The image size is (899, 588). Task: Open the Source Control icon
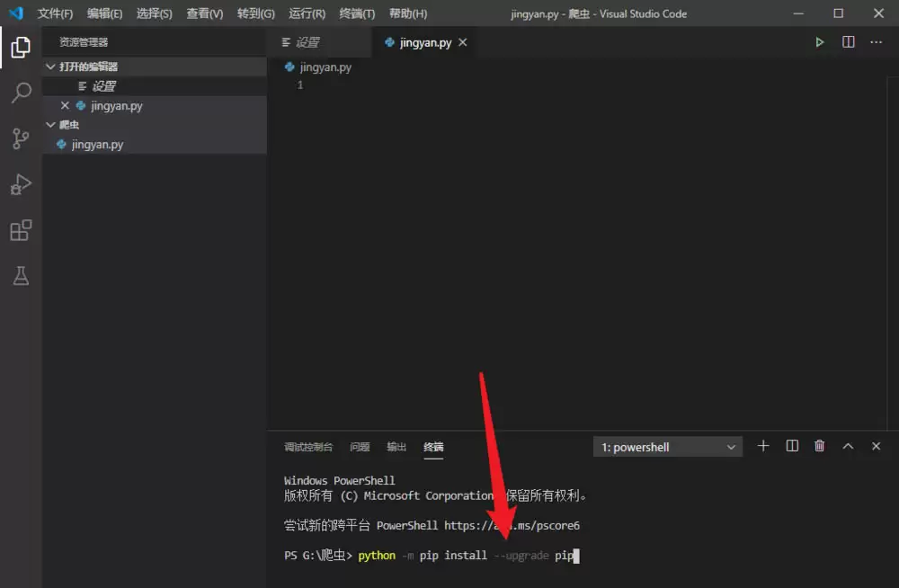tap(20, 139)
